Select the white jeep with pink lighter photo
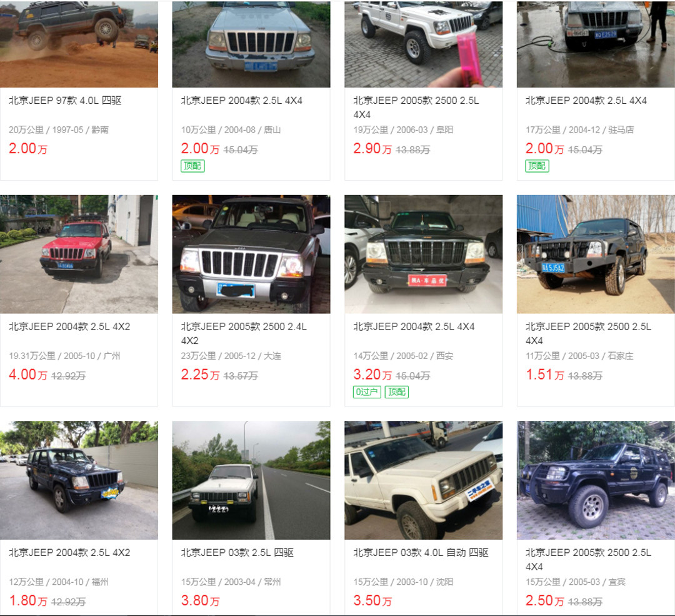This screenshot has height=616, width=675. (x=423, y=44)
